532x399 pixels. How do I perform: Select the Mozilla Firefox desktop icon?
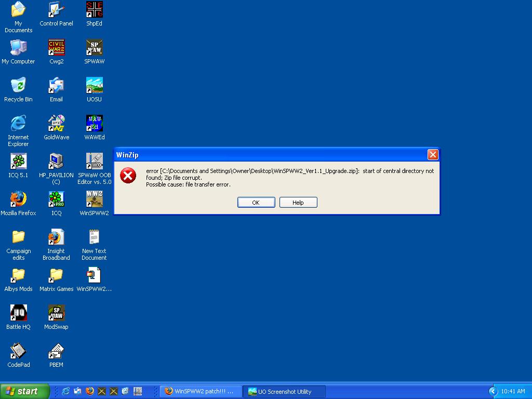click(x=18, y=199)
